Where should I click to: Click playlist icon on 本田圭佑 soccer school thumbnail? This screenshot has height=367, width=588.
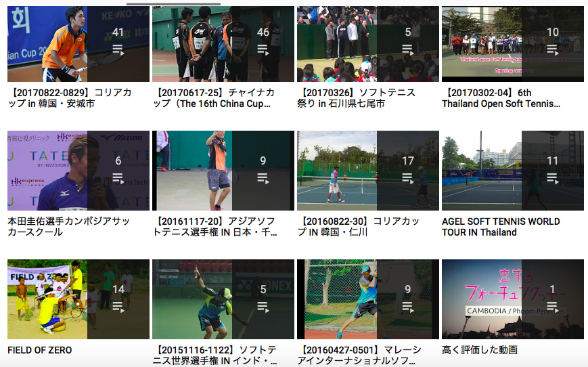(x=118, y=178)
